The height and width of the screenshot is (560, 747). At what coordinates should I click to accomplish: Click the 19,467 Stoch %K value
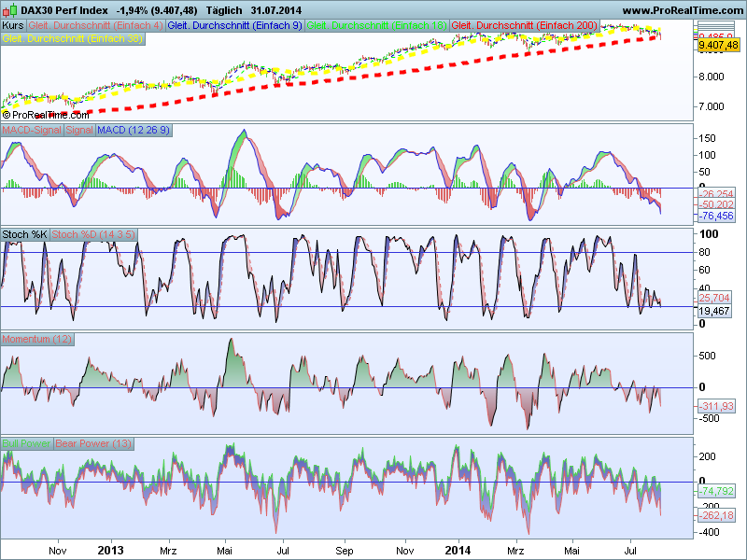(714, 311)
